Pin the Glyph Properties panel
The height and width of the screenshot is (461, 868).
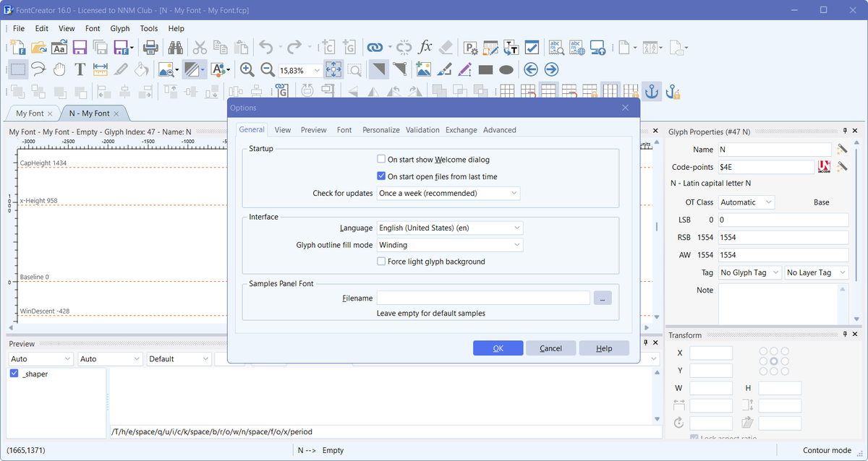845,131
